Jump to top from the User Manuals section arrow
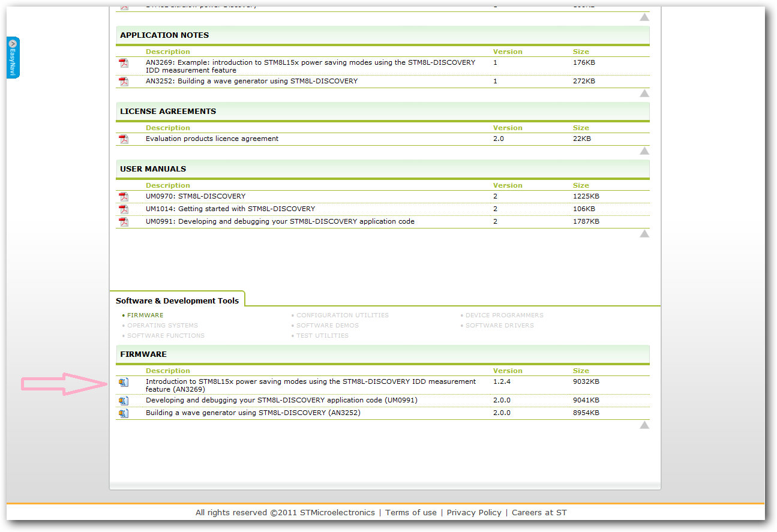Image resolution: width=777 pixels, height=532 pixels. pos(644,233)
